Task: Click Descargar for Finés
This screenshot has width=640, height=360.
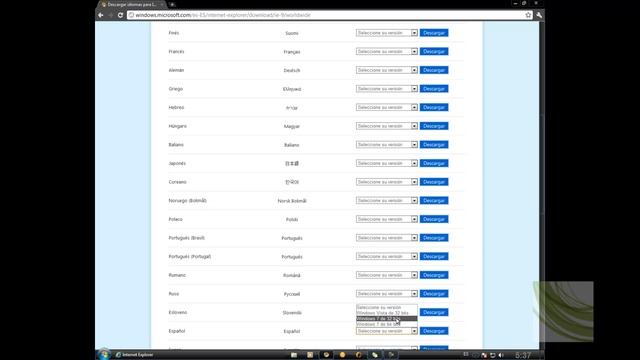Action: coord(434,33)
